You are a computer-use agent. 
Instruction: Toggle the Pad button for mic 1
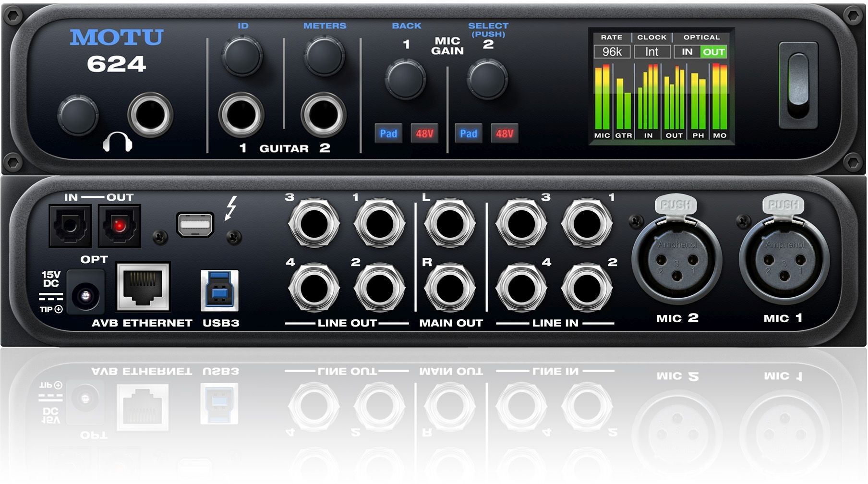tap(388, 133)
